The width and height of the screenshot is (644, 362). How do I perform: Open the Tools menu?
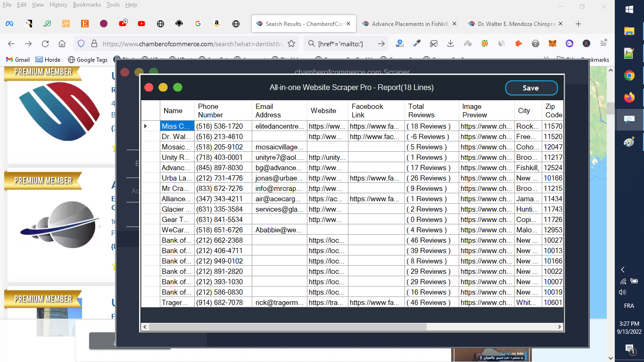113,5
